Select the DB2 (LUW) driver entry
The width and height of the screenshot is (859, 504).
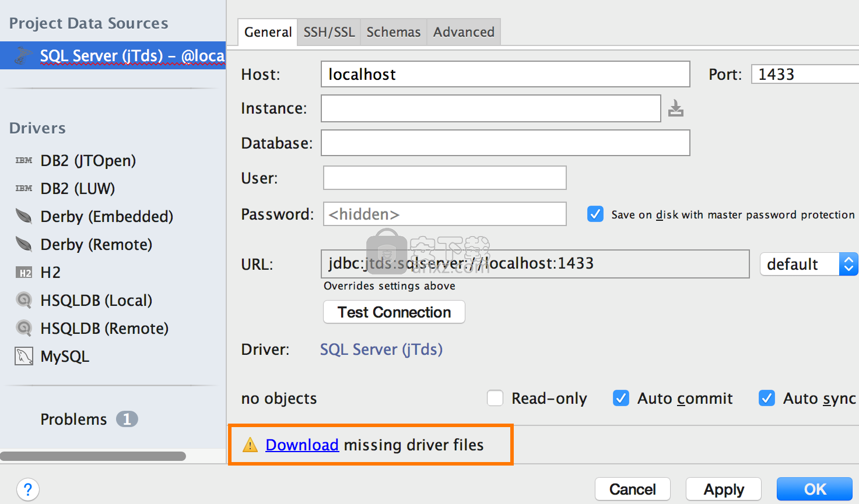click(78, 188)
